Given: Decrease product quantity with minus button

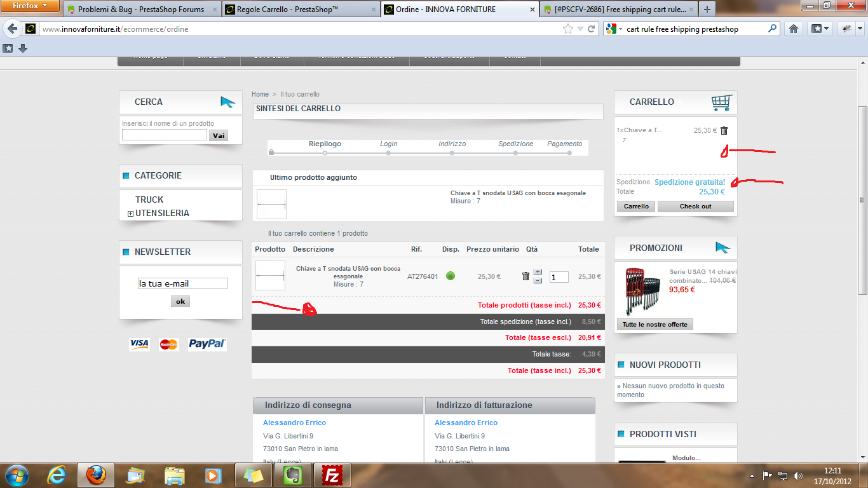Looking at the screenshot, I should pos(538,280).
